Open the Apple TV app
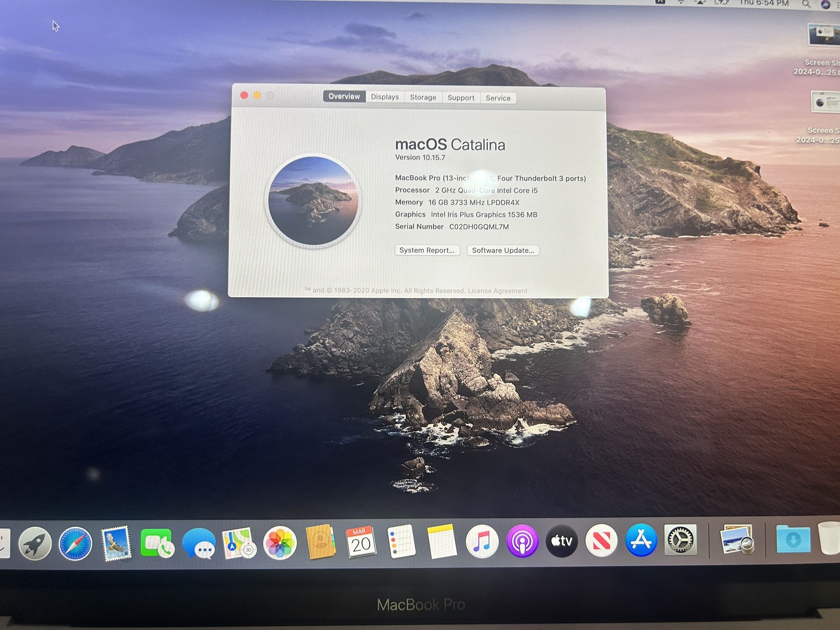The height and width of the screenshot is (630, 840). pyautogui.click(x=562, y=541)
